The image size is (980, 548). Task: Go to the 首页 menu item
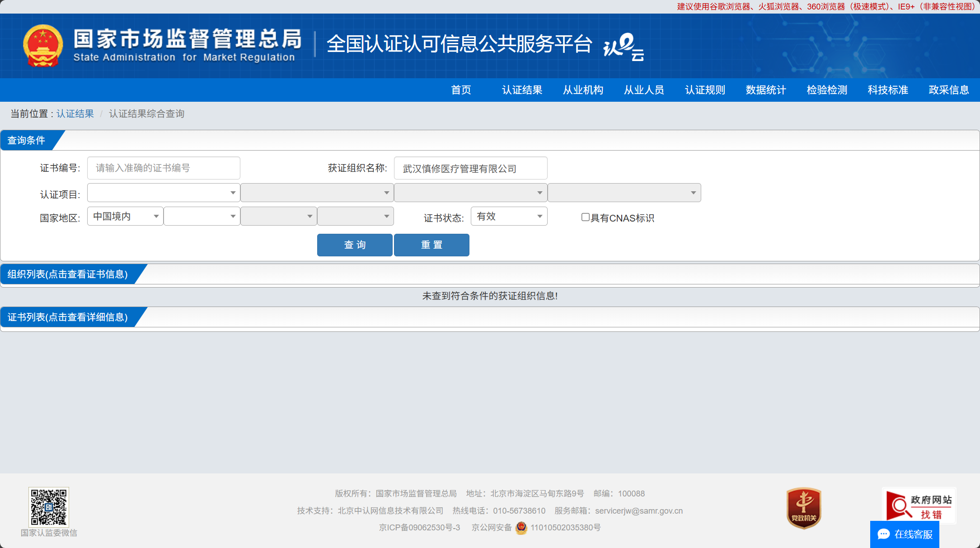point(461,90)
